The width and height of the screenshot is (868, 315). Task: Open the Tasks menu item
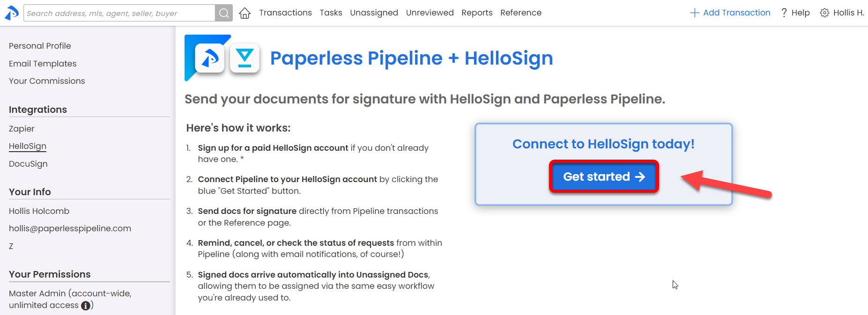[x=331, y=13]
